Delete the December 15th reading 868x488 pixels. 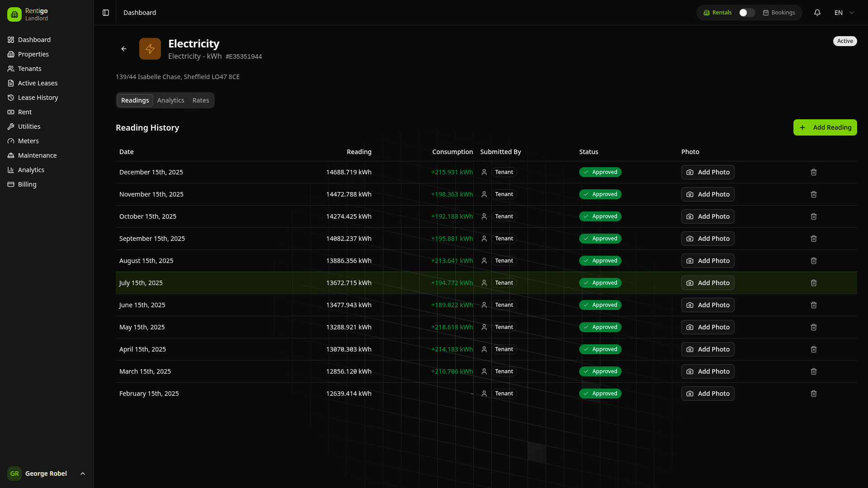(814, 172)
